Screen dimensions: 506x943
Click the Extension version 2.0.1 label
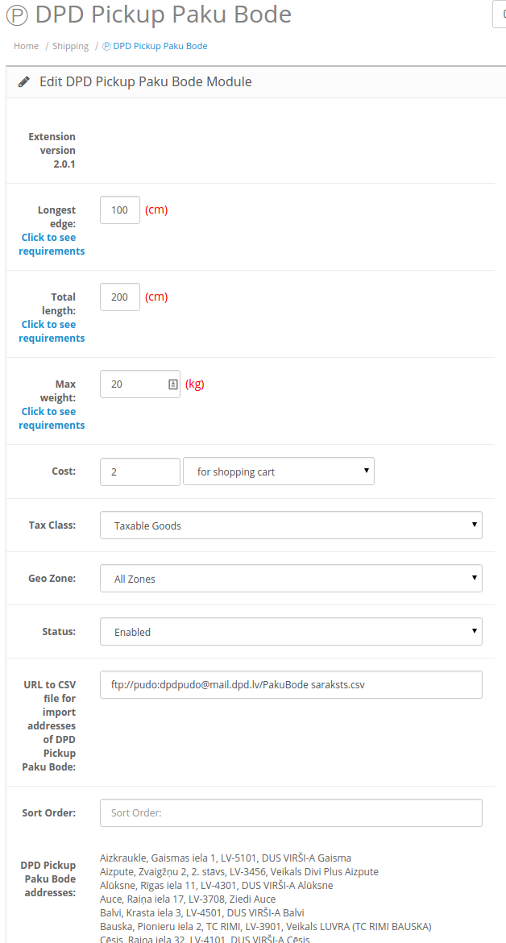click(x=52, y=150)
